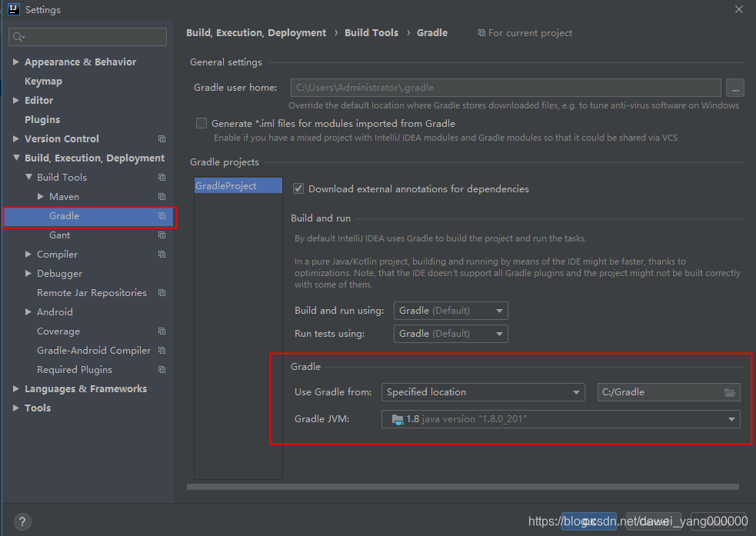Expand Appearance & Behavior section
The height and width of the screenshot is (536, 756).
pos(16,62)
